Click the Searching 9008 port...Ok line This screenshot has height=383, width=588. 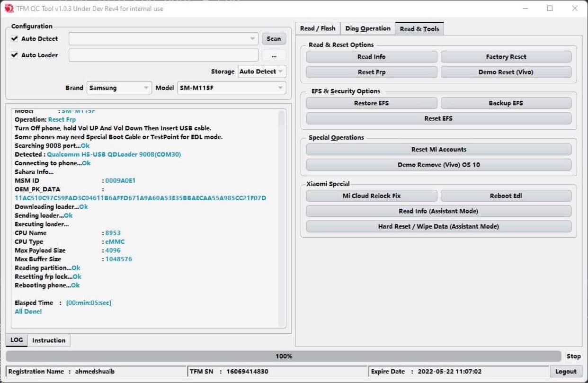pos(52,146)
